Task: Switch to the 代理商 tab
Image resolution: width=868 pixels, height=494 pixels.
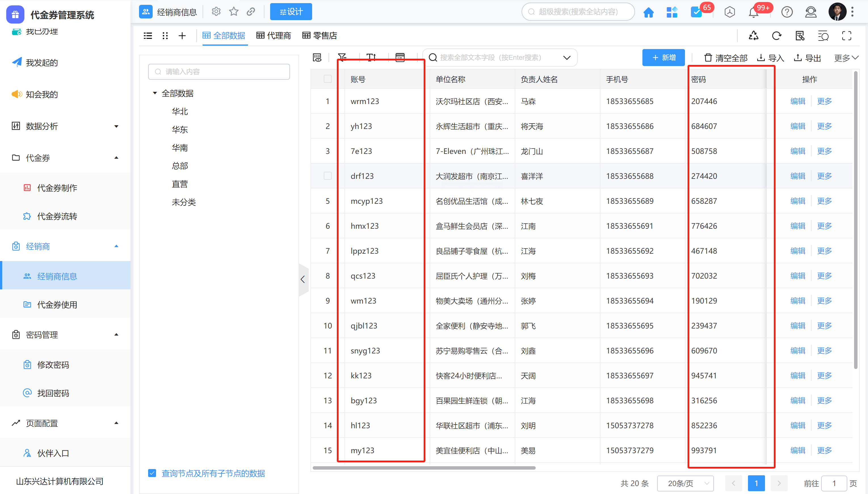Action: (x=274, y=36)
